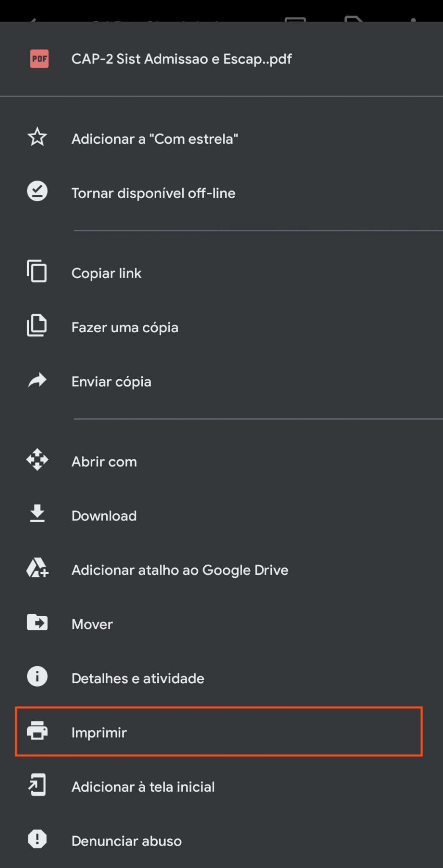Tap the add-to-home-screen icon
The image size is (443, 868).
click(x=37, y=785)
